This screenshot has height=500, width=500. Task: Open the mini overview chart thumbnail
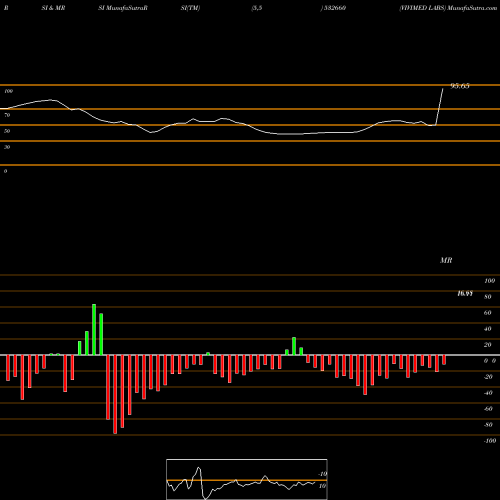pyautogui.click(x=247, y=479)
